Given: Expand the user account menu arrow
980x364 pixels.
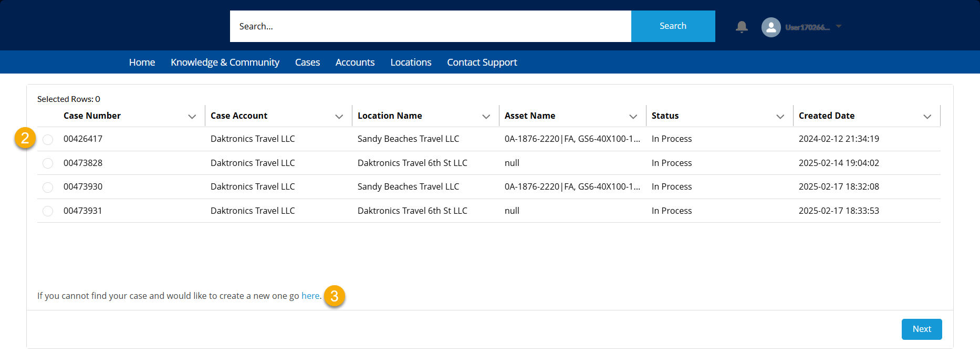Looking at the screenshot, I should 839,26.
